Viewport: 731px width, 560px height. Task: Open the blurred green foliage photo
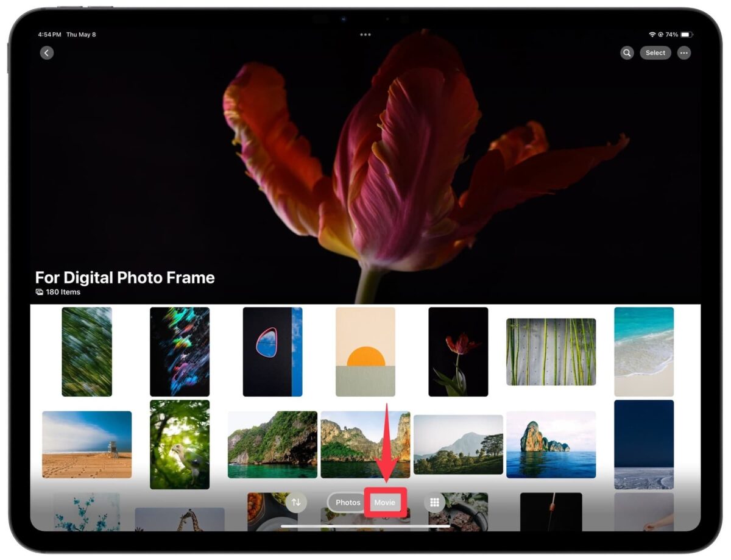pos(87,352)
